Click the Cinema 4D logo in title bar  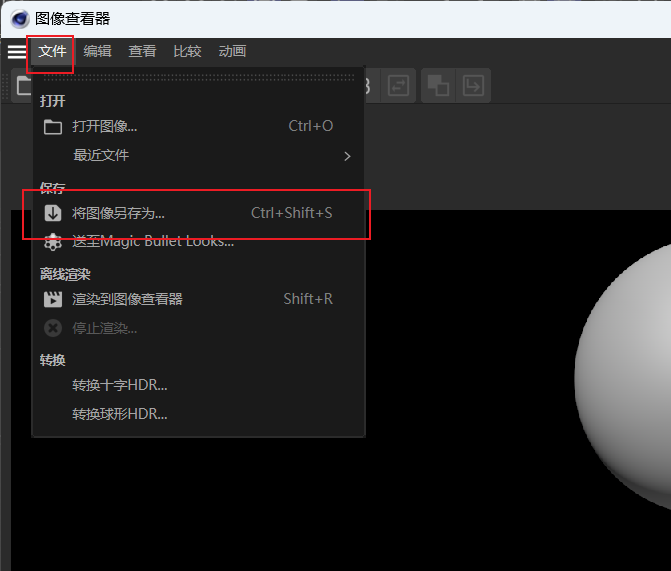pos(20,19)
